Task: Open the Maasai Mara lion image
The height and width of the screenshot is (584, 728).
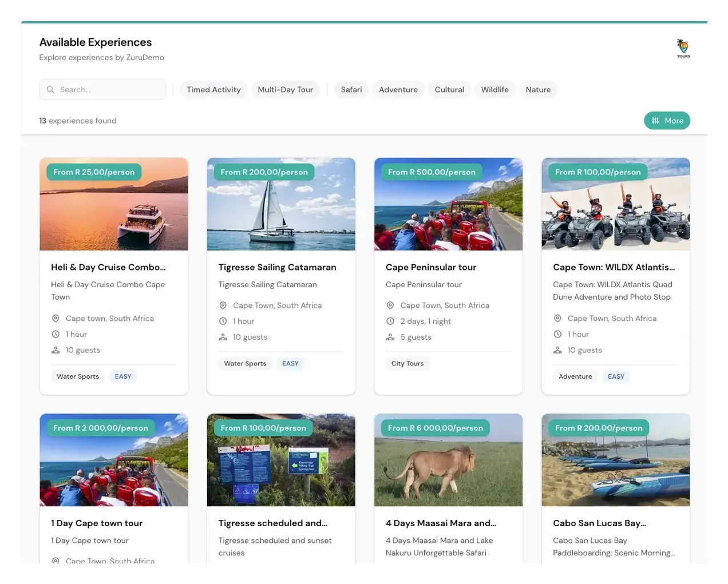Action: (448, 460)
